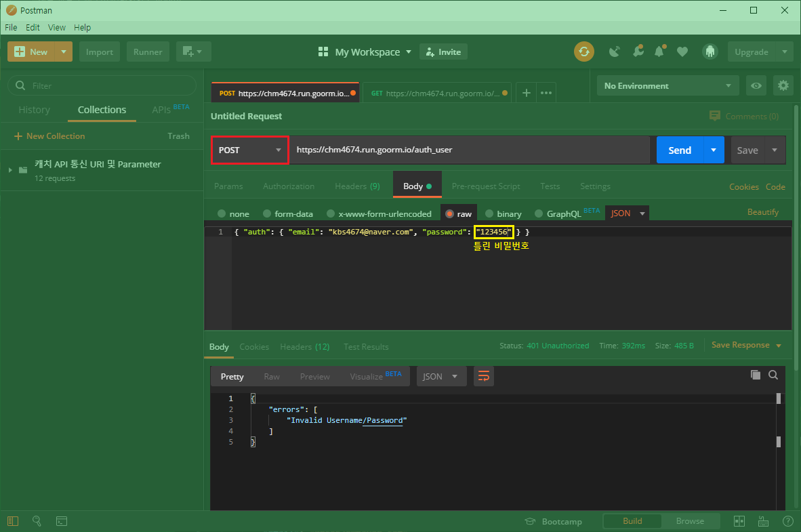Expand the 캐치 API collection tree arrow
This screenshot has width=801, height=532.
[10, 170]
